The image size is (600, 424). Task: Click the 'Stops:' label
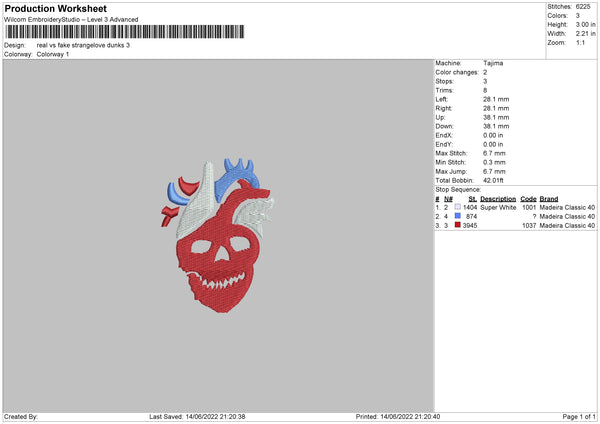coord(444,82)
